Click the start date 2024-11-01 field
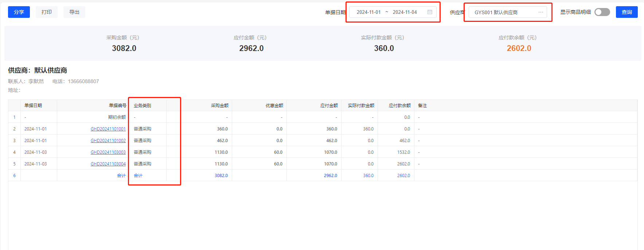 click(368, 12)
